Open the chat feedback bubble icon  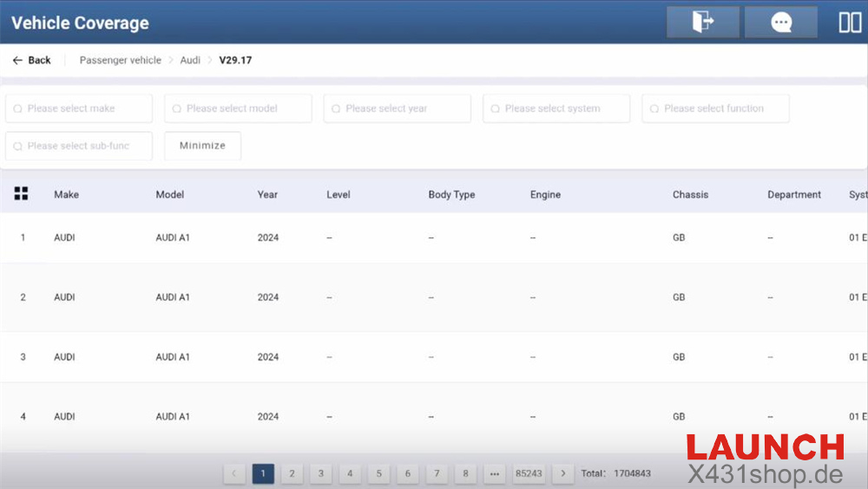point(780,23)
